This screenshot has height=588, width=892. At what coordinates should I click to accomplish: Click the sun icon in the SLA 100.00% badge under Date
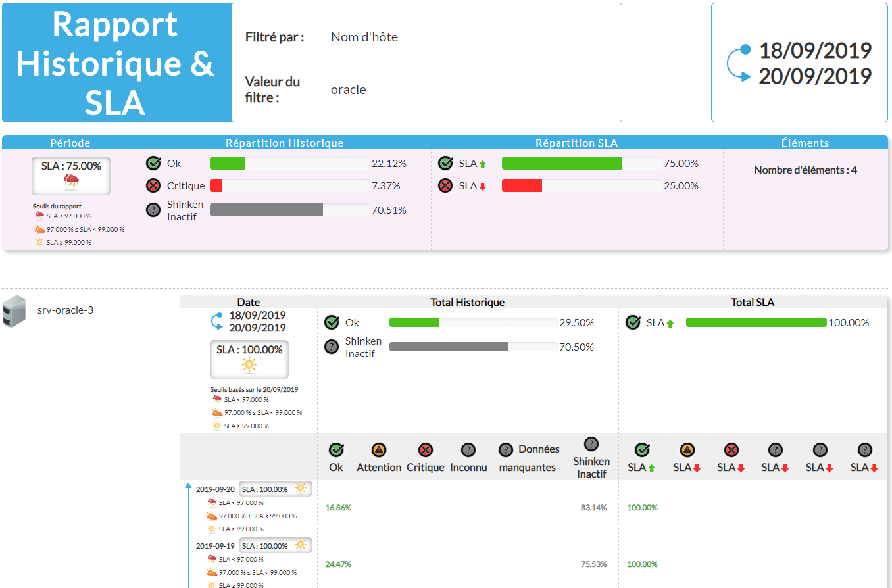249,365
